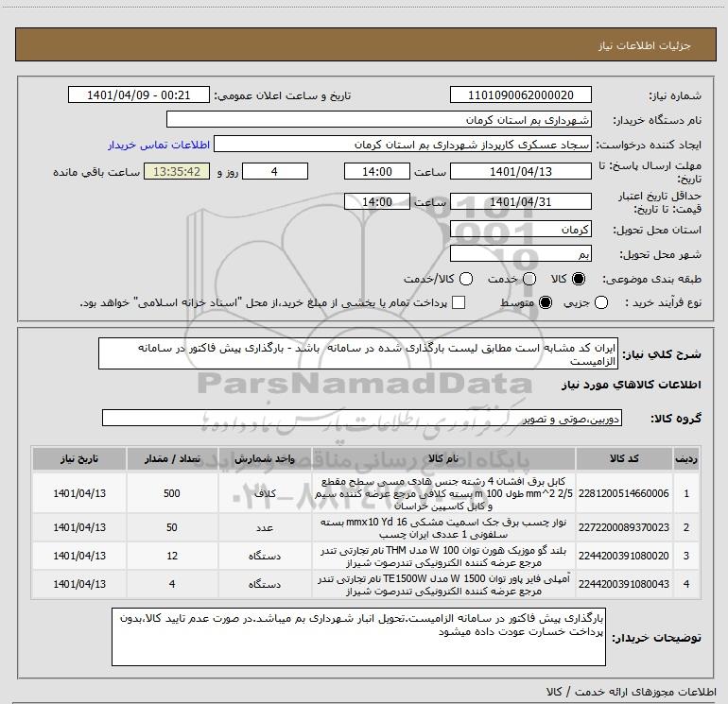
Task: Click the remaining time 13:35:42 field
Action: [177, 172]
